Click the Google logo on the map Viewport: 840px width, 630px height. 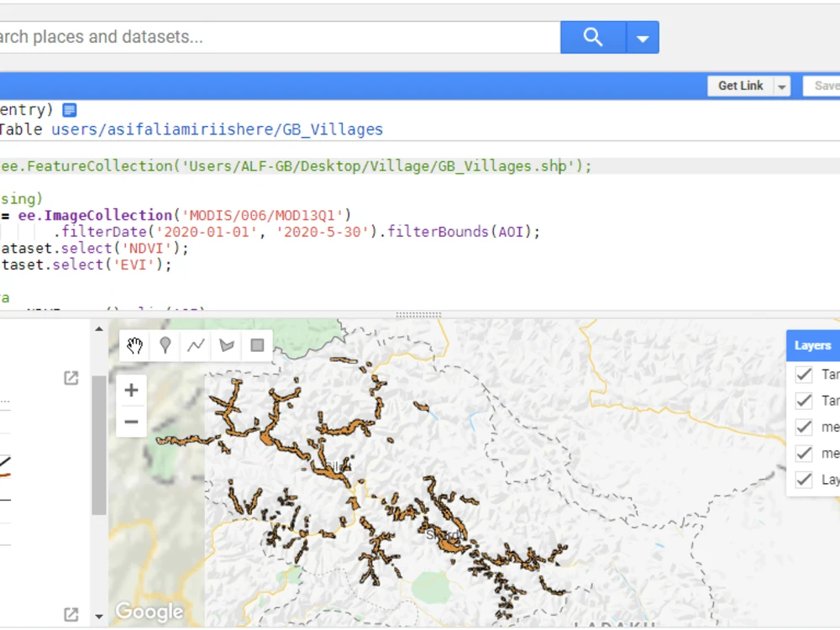150,612
